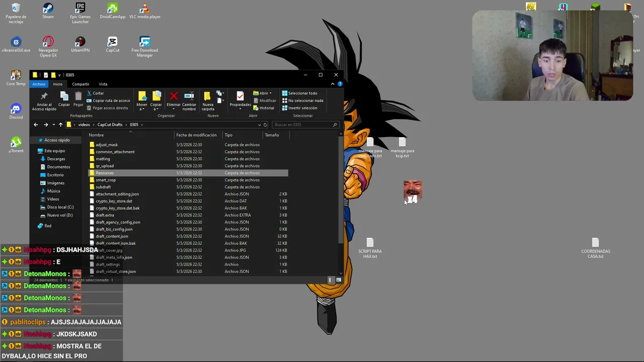Sort by Fecha de modificación column

click(198, 135)
